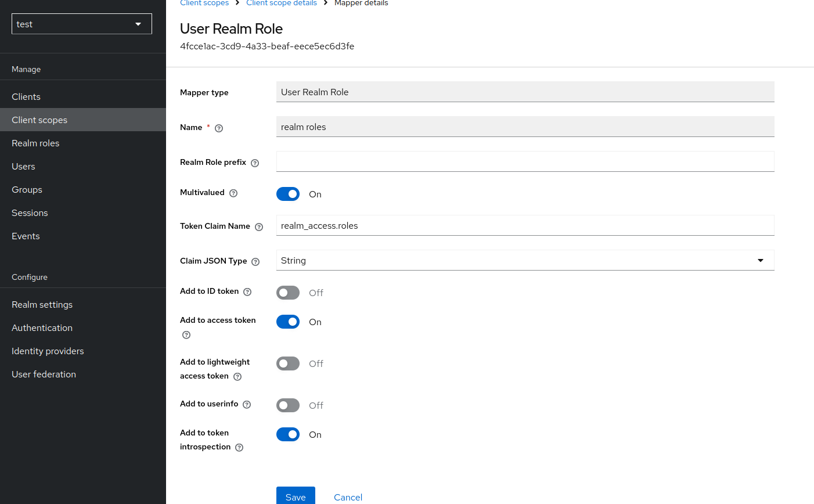
Task: Click Add to ID token help icon
Action: 247,292
